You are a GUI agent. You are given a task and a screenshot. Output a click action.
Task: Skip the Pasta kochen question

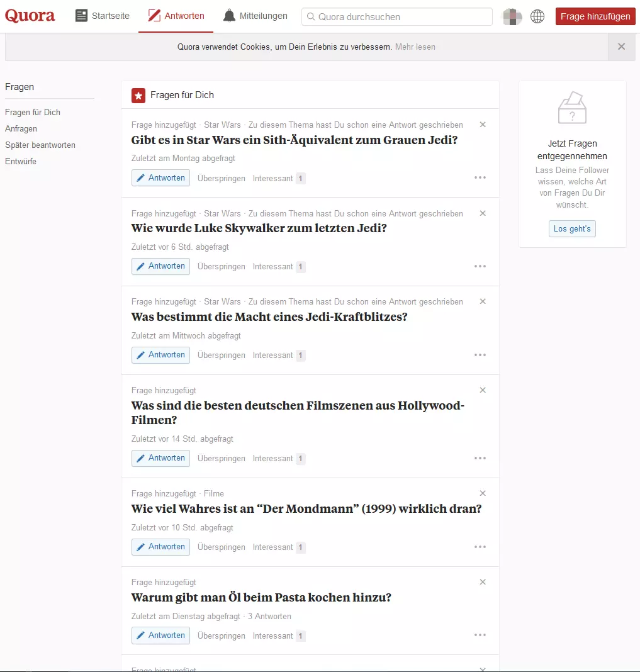point(221,636)
